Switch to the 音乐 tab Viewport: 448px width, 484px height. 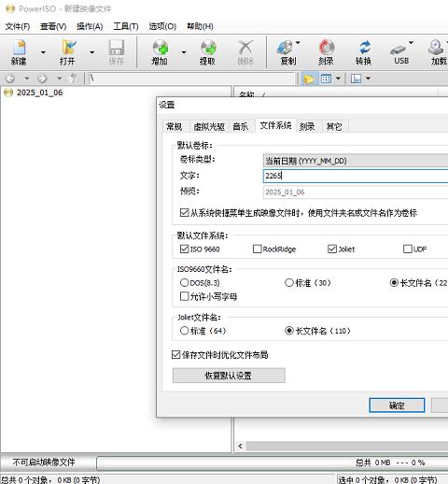tap(241, 126)
